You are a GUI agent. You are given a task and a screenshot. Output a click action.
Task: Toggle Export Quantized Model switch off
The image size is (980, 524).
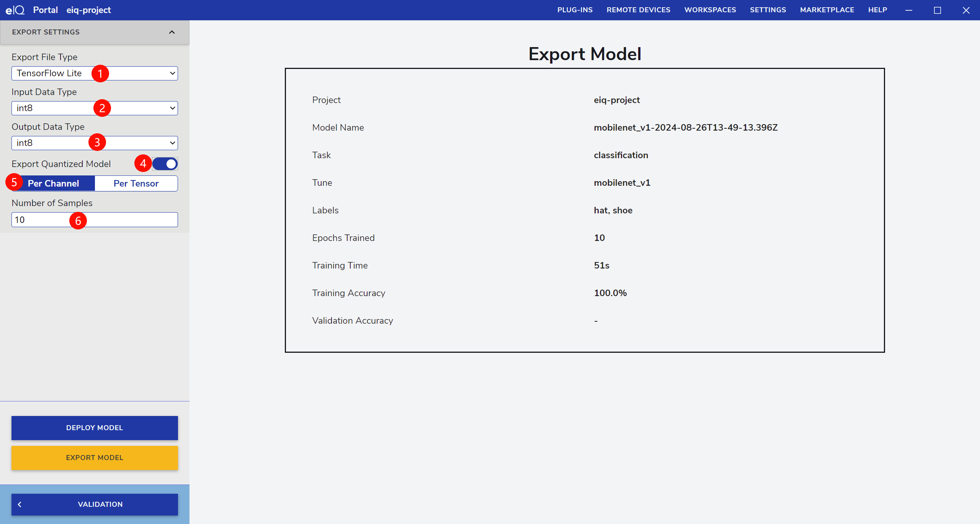165,164
